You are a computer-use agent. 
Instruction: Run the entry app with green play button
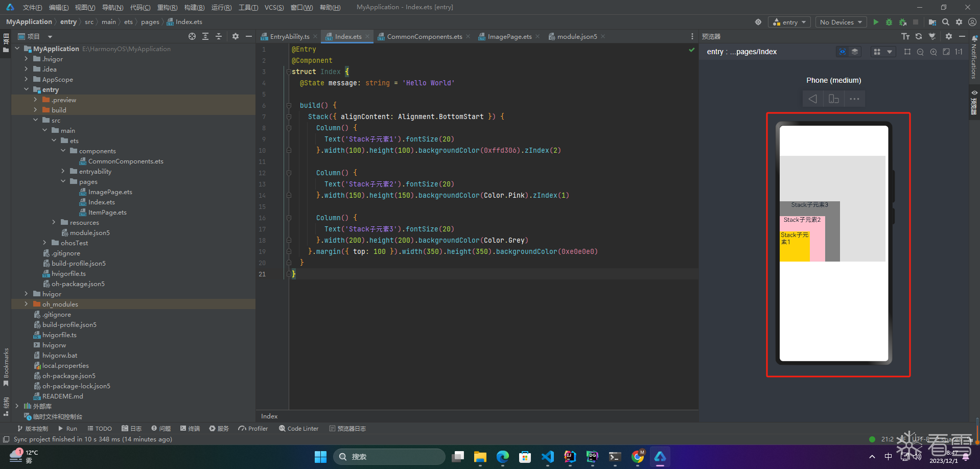tap(876, 22)
